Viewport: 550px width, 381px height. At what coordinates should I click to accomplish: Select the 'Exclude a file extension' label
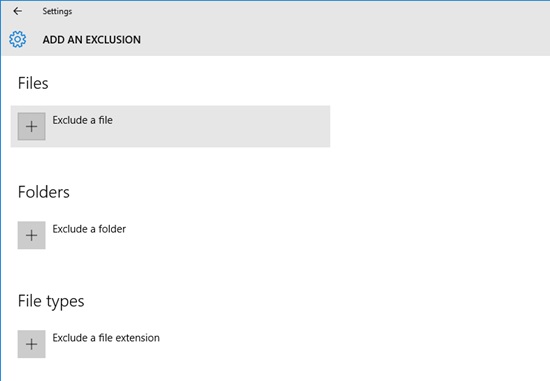[106, 337]
